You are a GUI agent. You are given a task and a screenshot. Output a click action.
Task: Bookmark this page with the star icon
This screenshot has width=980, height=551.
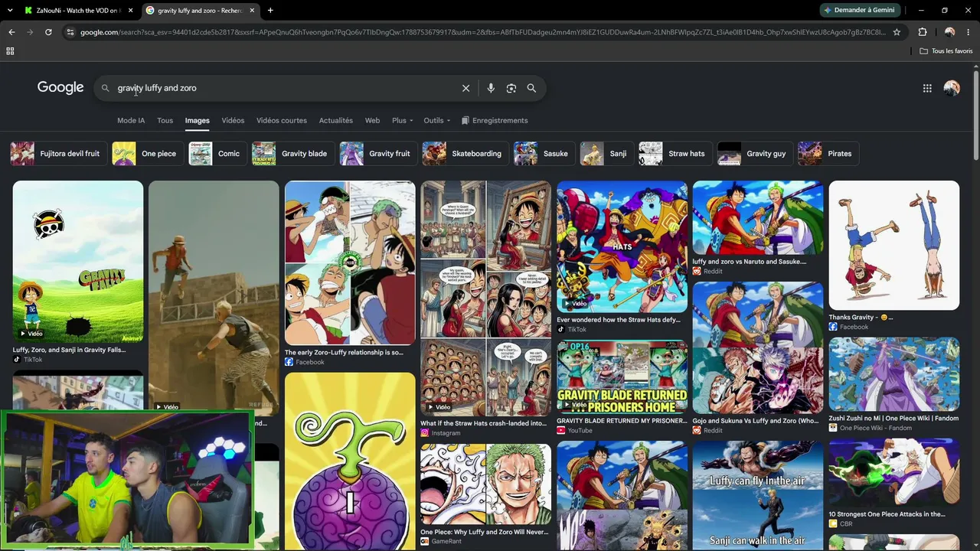pos(897,32)
